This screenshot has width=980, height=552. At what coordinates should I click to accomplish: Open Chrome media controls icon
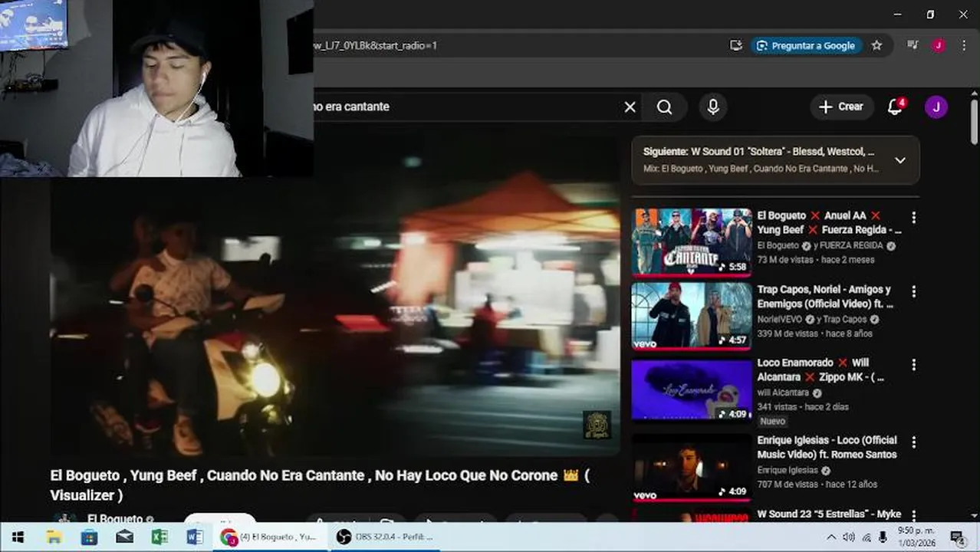tap(912, 45)
